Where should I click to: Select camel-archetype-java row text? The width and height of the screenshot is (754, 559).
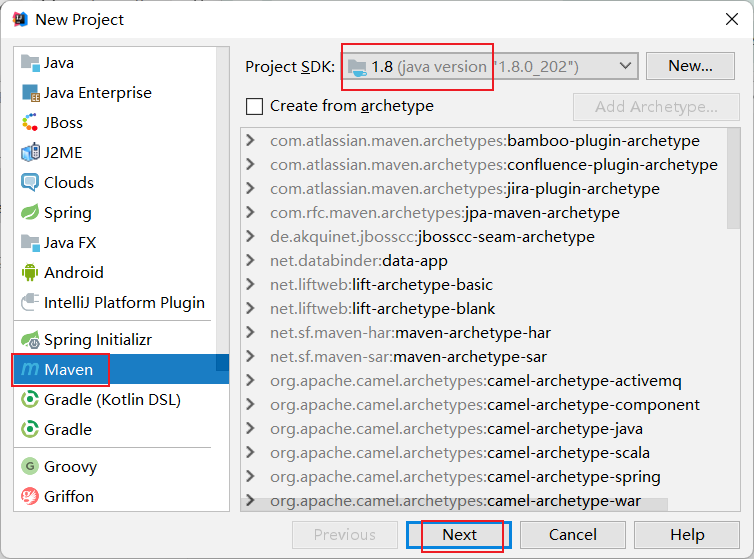(456, 429)
